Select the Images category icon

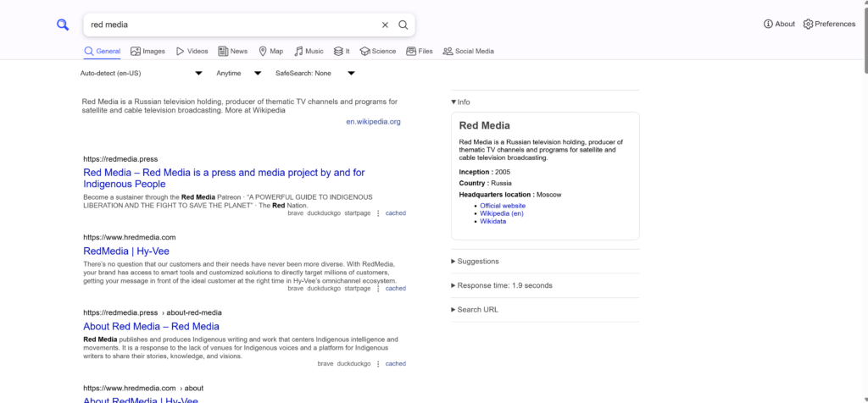(x=136, y=51)
